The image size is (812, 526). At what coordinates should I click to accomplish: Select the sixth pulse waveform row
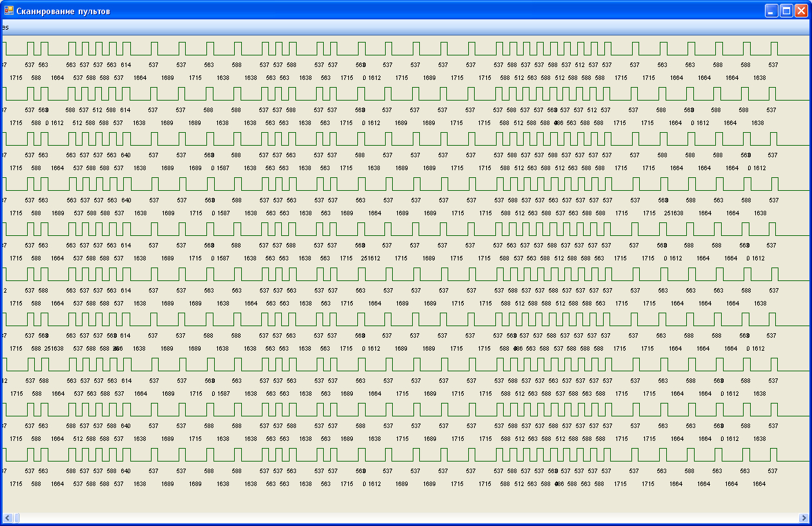pyautogui.click(x=406, y=274)
